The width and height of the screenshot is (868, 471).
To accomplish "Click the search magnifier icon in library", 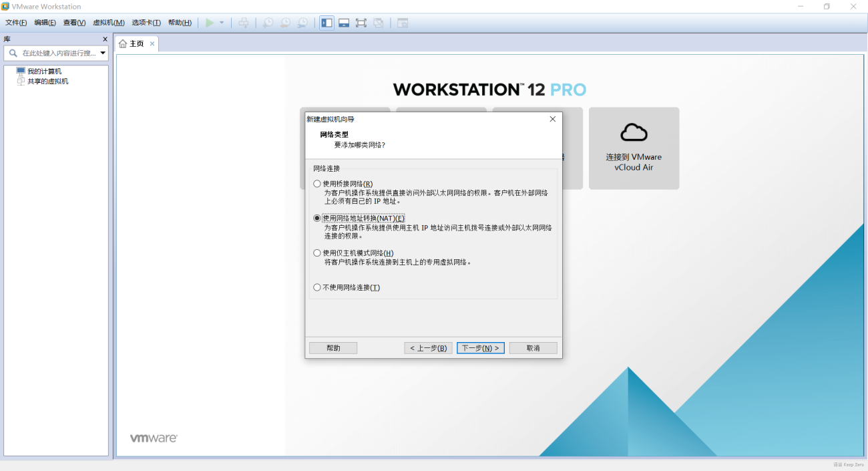I will coord(13,53).
